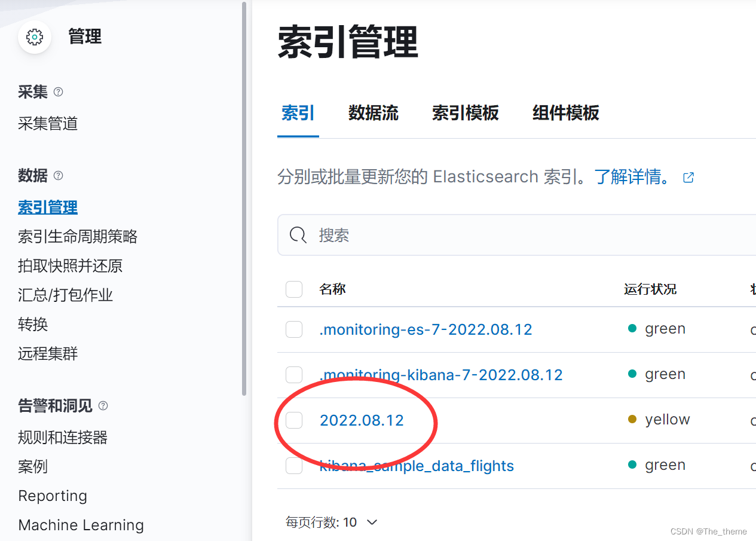Click the green status dot for .monitoring-es-7-2022.08.12
The height and width of the screenshot is (541, 756).
pyautogui.click(x=633, y=328)
